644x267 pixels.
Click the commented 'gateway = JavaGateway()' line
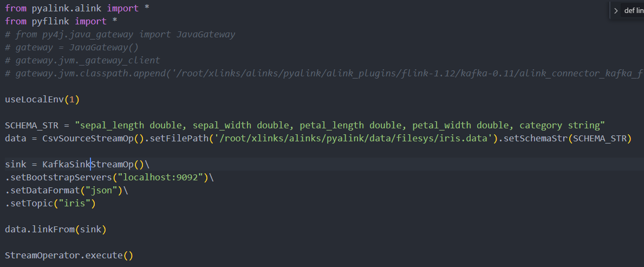(72, 48)
